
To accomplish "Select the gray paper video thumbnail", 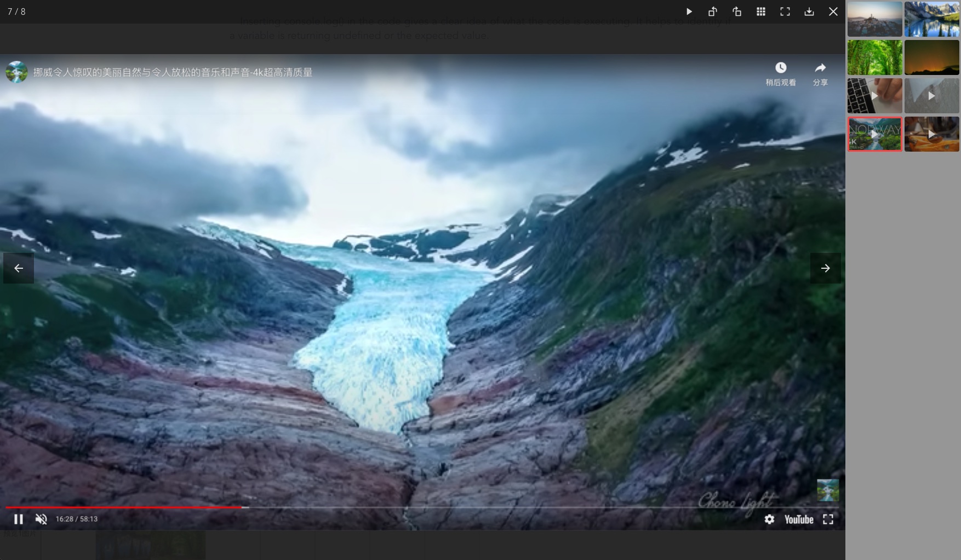I will point(932,96).
